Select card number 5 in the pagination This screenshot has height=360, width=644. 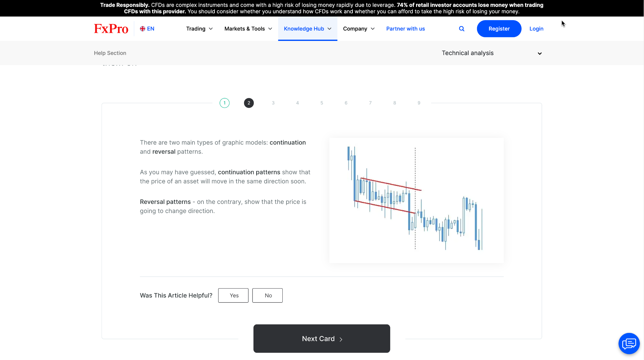pos(321,103)
